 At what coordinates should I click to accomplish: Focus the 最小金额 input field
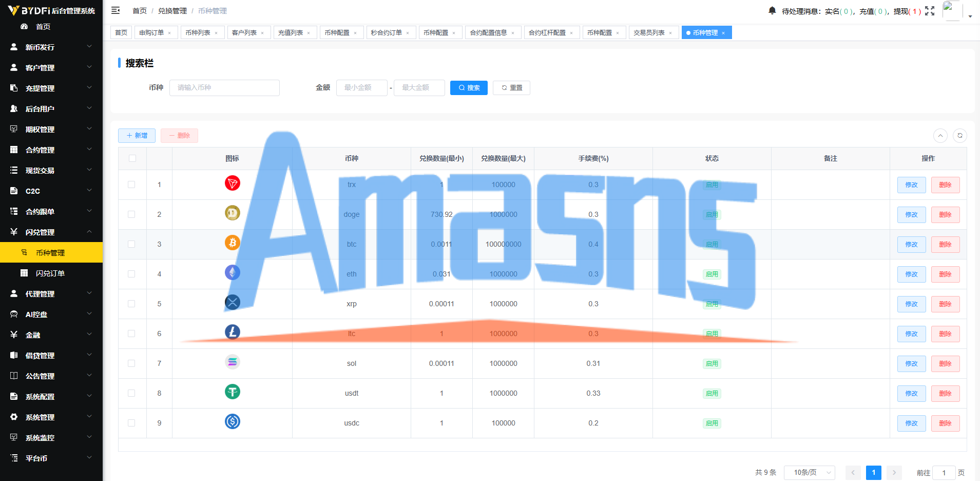(362, 88)
